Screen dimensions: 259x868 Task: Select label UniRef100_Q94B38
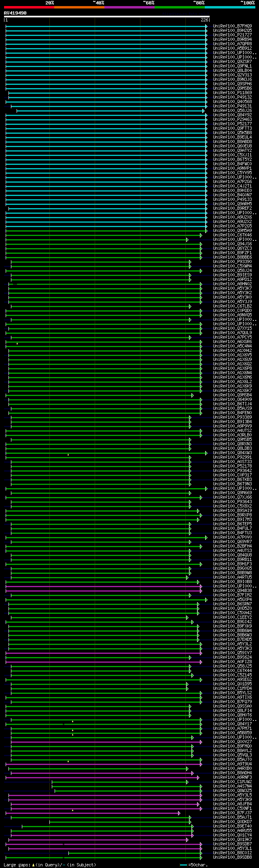pos(232,590)
